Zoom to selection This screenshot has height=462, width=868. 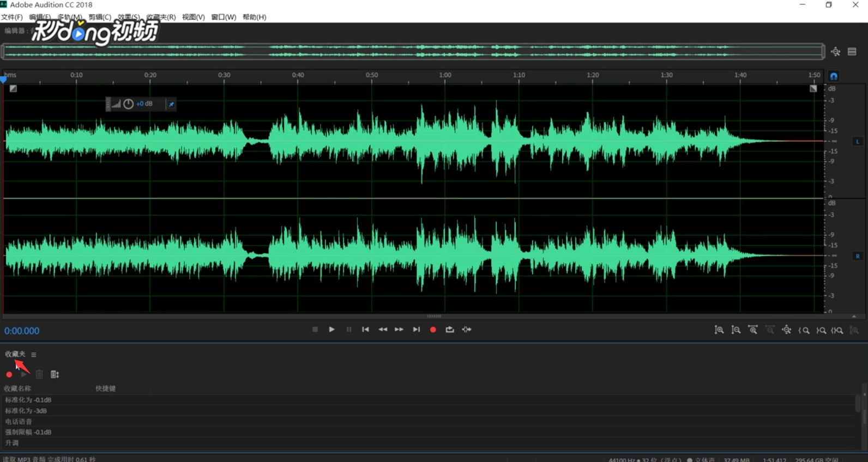(837, 330)
